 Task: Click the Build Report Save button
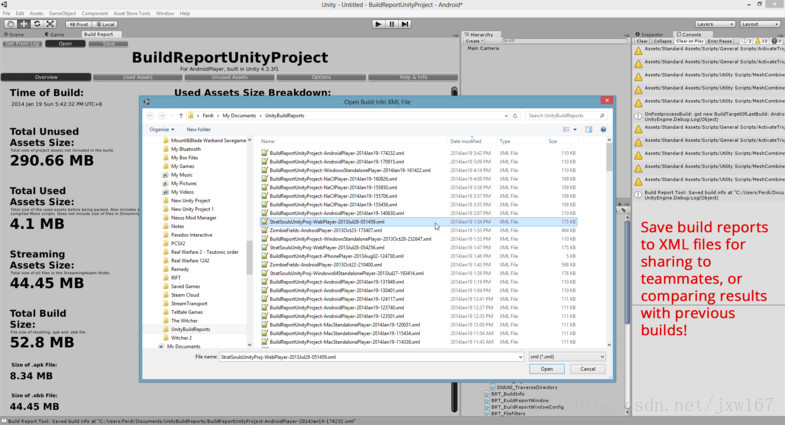pyautogui.click(x=108, y=44)
